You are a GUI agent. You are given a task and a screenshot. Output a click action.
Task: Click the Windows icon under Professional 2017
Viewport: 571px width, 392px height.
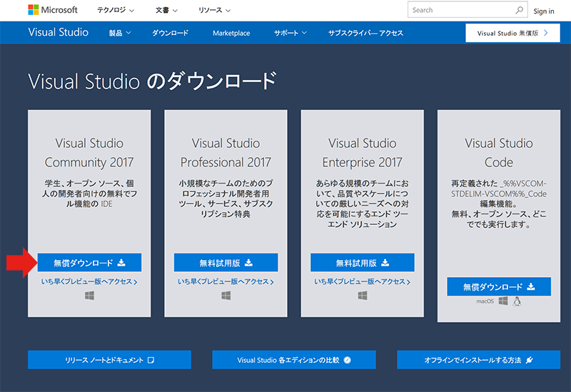(226, 296)
